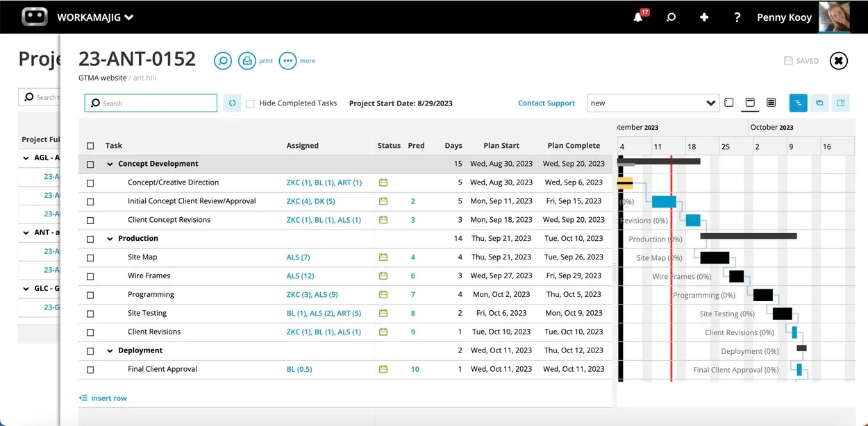Sort by the Days column header
This screenshot has height=426, width=868.
(x=453, y=146)
